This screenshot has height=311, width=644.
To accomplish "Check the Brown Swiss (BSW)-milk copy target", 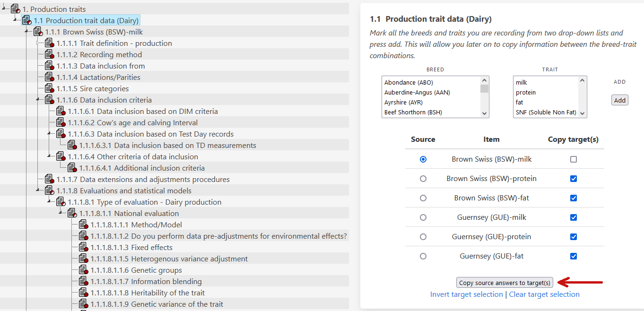I will tap(574, 159).
